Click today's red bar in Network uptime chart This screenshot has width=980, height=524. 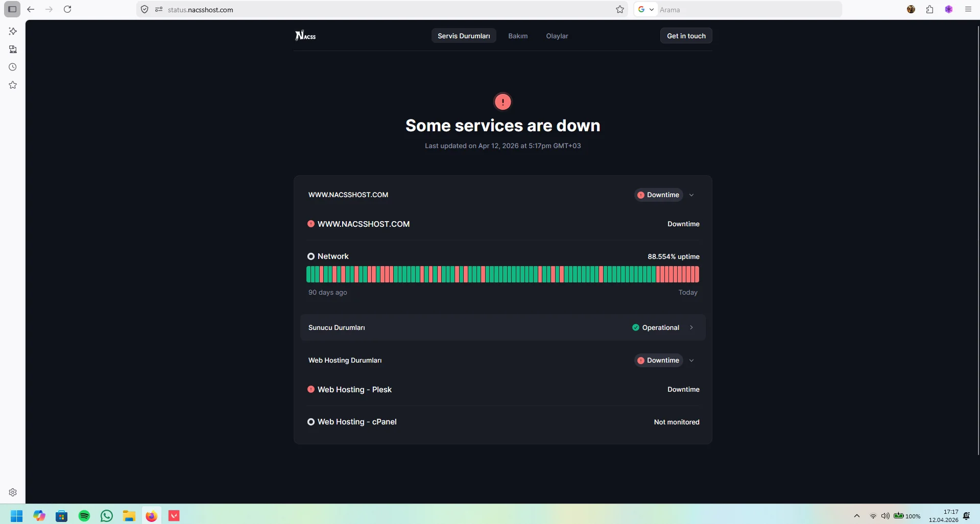(697, 274)
